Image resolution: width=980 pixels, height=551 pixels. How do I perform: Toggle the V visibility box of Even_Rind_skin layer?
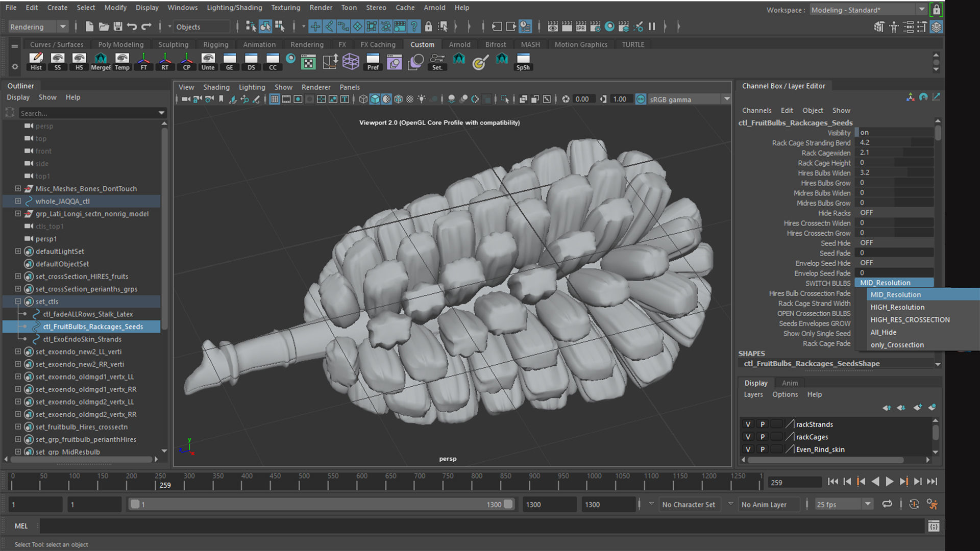[748, 449]
